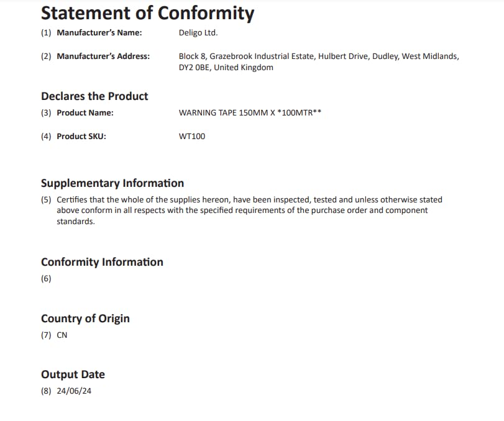The width and height of the screenshot is (504, 421).
Task: Click the Manufacturer's Name label
Action: (x=99, y=33)
